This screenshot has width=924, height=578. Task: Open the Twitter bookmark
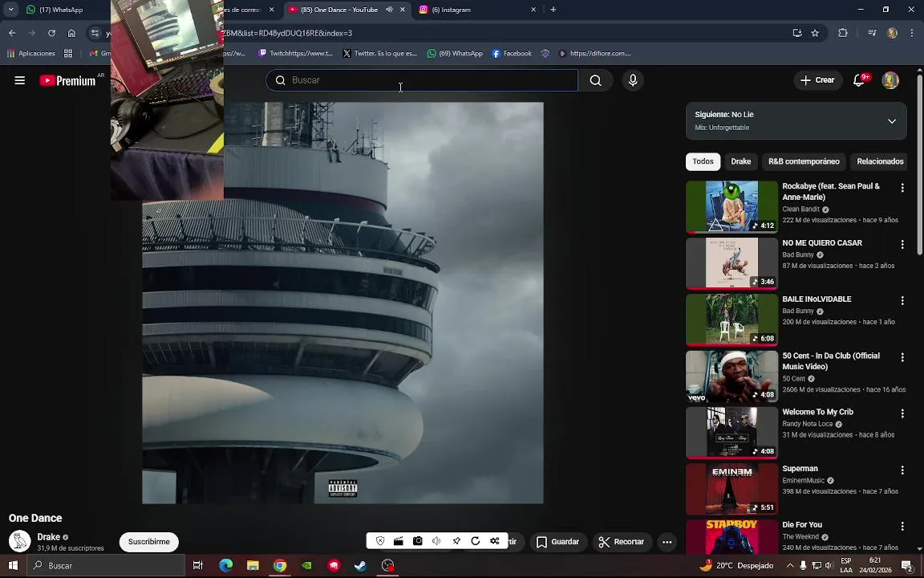(379, 53)
